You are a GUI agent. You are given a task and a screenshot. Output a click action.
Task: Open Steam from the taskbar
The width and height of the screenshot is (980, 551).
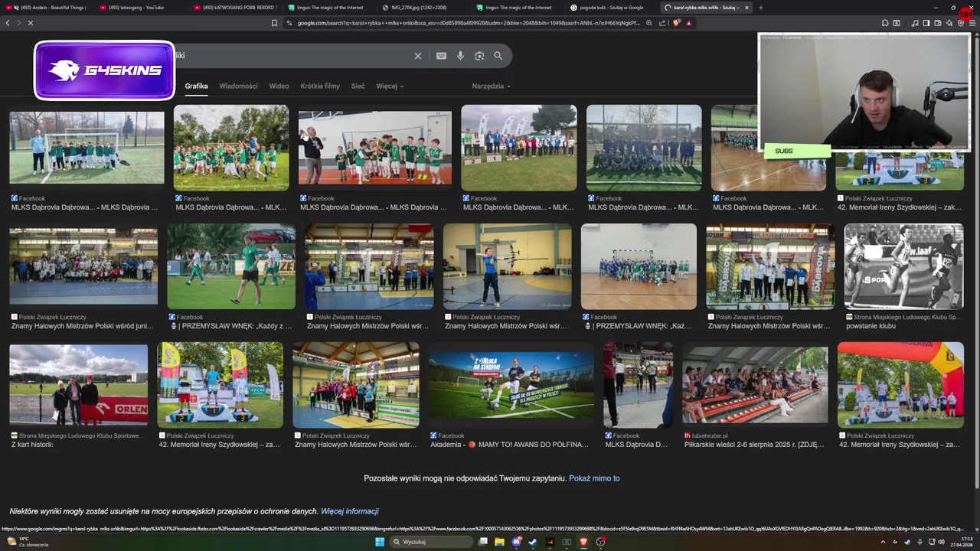pos(533,542)
